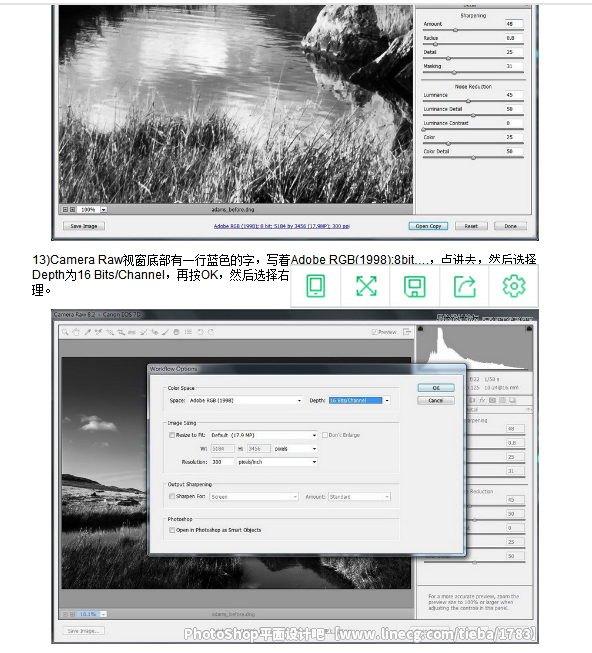
Task: Click the Resolution 300 input field
Action: (x=222, y=462)
